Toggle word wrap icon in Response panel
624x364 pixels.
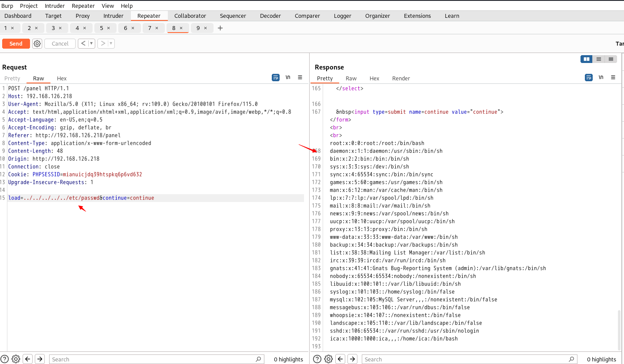coord(589,77)
